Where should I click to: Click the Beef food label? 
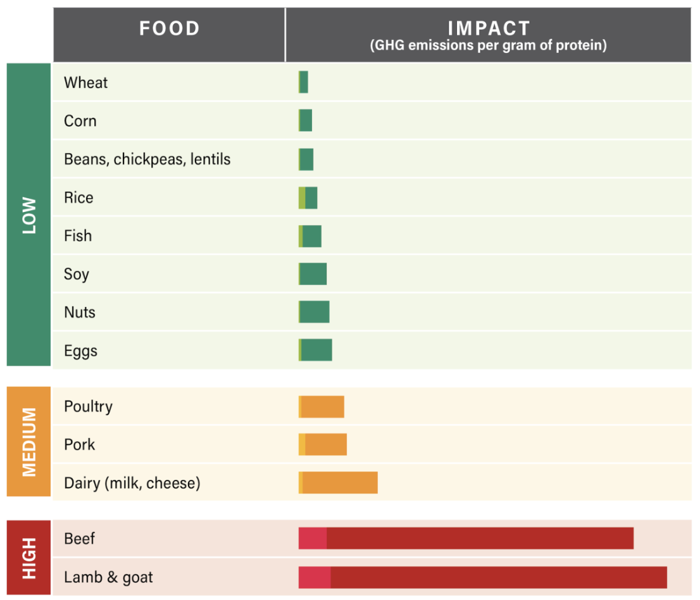tap(80, 539)
